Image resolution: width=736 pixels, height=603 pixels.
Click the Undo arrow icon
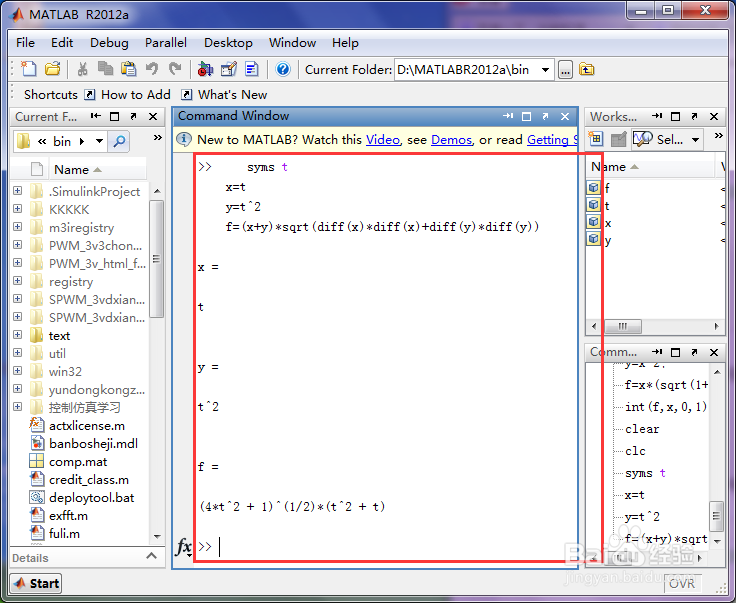tap(152, 69)
